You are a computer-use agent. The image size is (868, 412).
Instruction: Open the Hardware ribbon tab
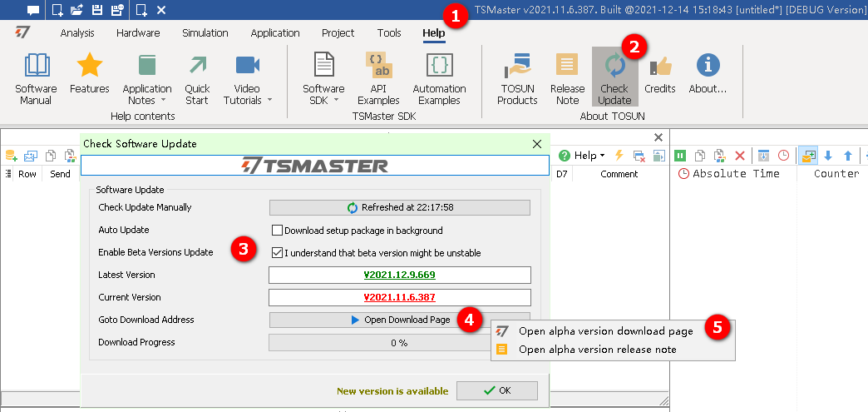[138, 32]
